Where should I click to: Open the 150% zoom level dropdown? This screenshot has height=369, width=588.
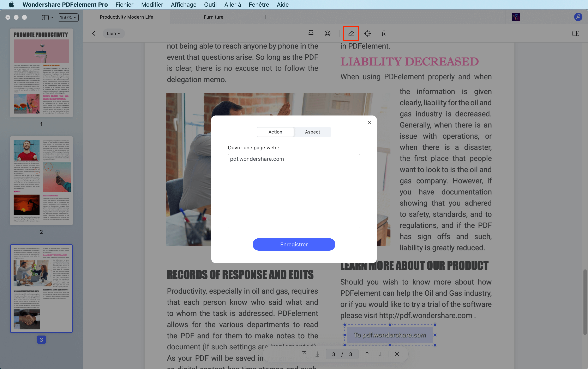pyautogui.click(x=68, y=17)
